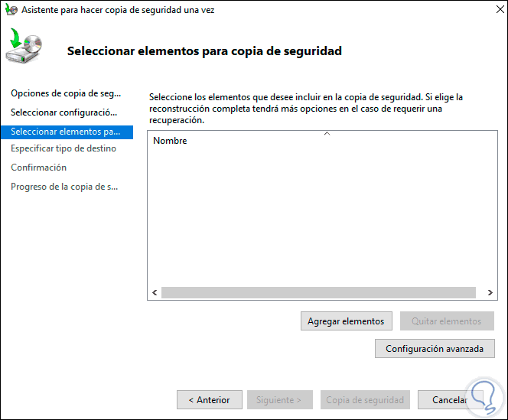Viewport: 508px width, 420px height.
Task: Click the left arrow of the horizontal scrollbar
Action: [155, 293]
